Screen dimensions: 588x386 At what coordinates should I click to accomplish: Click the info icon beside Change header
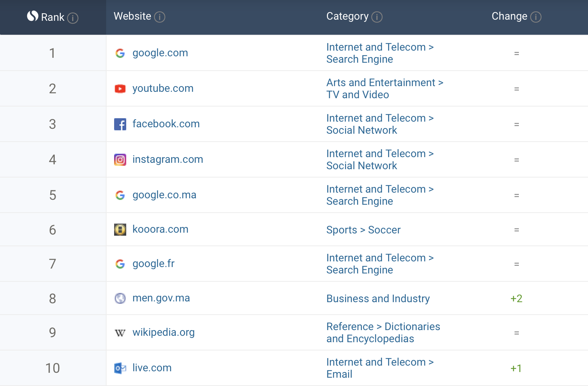535,17
